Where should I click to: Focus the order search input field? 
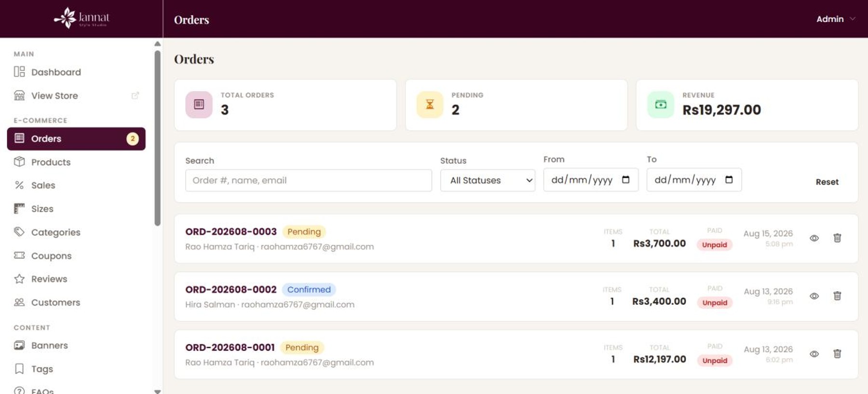click(309, 180)
